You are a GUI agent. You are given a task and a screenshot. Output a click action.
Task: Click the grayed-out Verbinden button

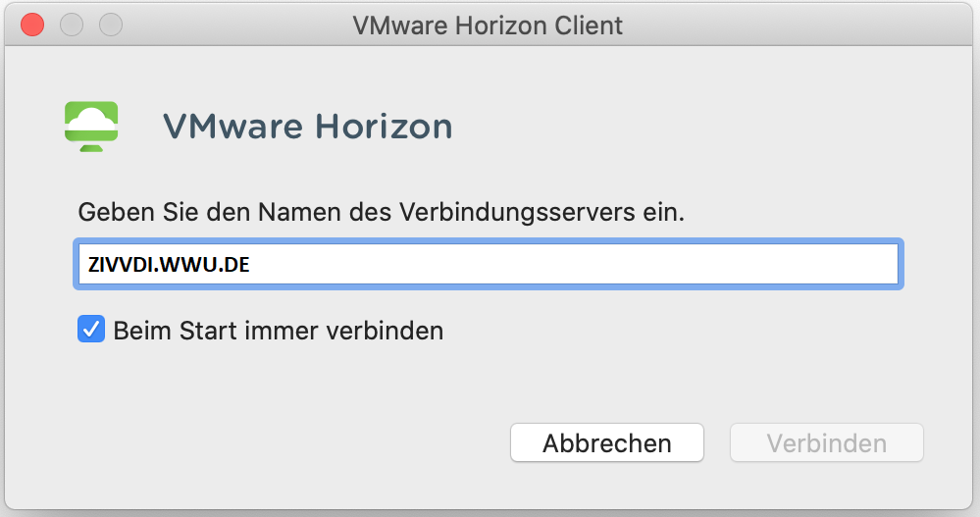coord(826,442)
